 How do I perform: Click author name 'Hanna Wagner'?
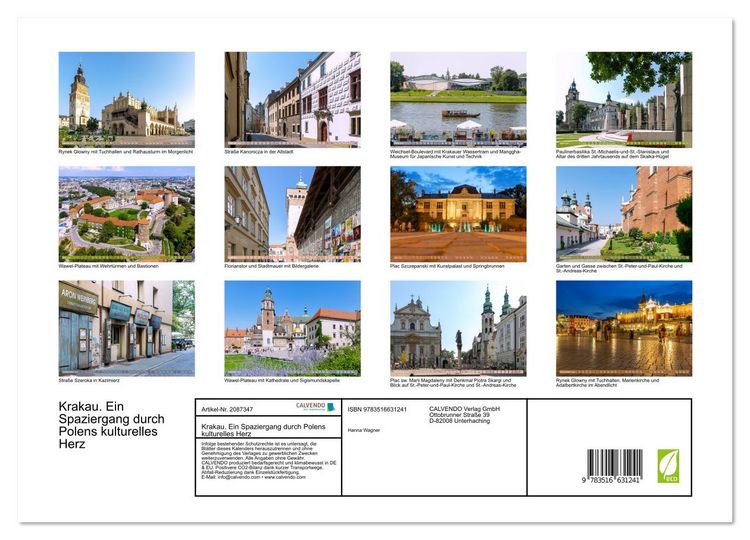click(364, 430)
